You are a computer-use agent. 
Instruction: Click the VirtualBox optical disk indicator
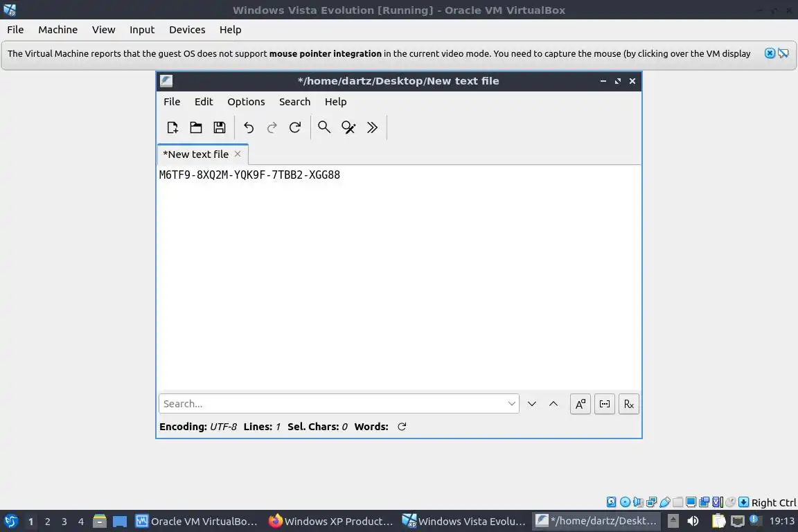[625, 502]
